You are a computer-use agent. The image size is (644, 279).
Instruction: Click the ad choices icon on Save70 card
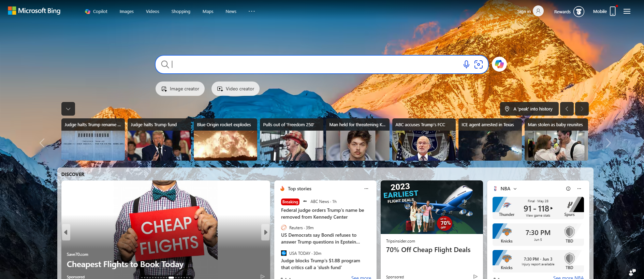pyautogui.click(x=263, y=277)
